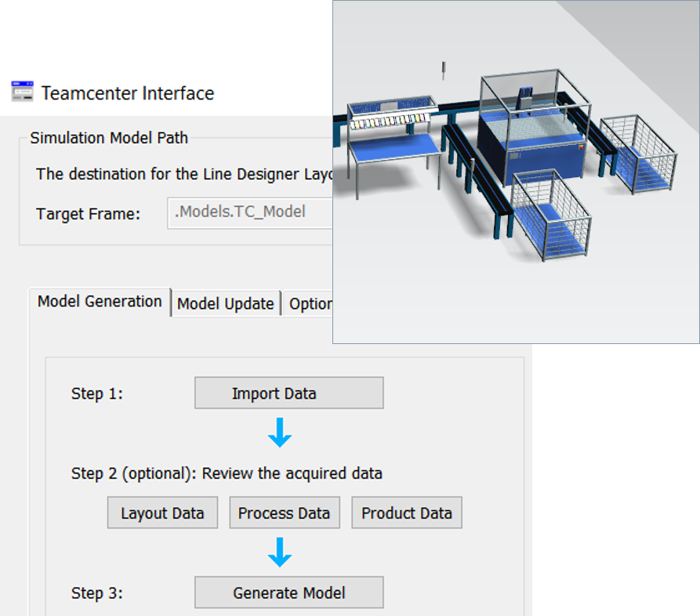This screenshot has width=700, height=616.
Task: Click the Import Data button
Action: click(288, 393)
